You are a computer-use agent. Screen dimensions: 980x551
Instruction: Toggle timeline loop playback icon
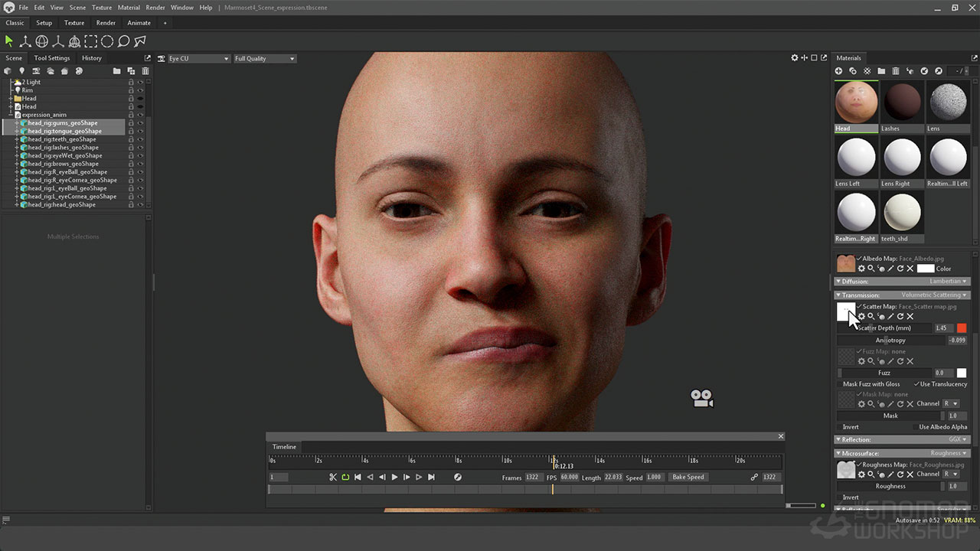[x=345, y=477]
